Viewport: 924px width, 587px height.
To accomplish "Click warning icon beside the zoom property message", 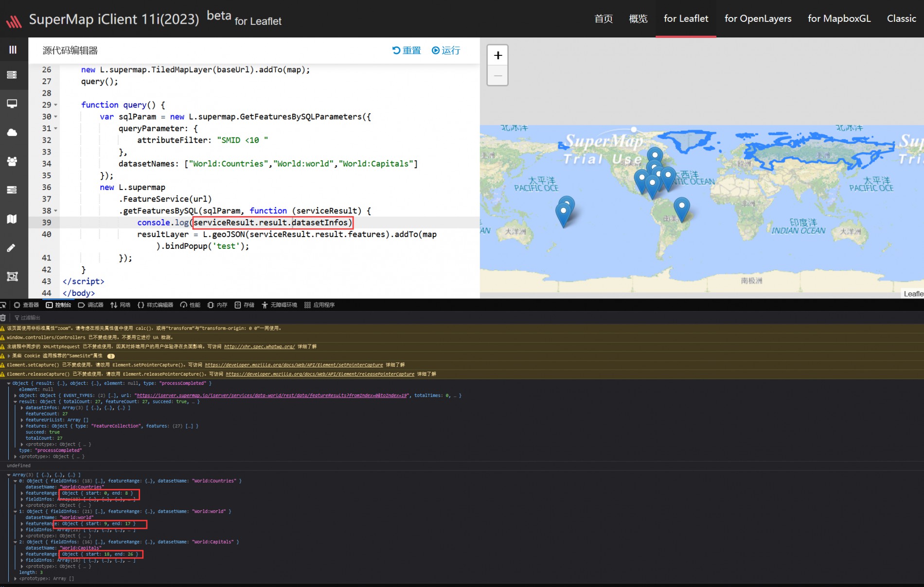I will point(2,328).
